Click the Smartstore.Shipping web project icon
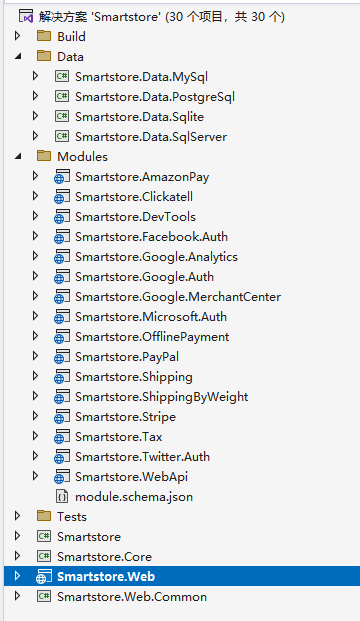The height and width of the screenshot is (621, 360). (62, 377)
